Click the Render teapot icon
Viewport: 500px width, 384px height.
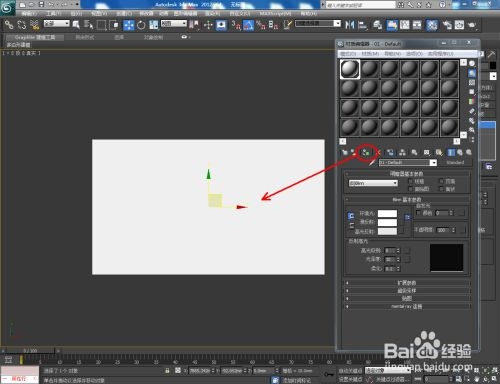[x=471, y=25]
